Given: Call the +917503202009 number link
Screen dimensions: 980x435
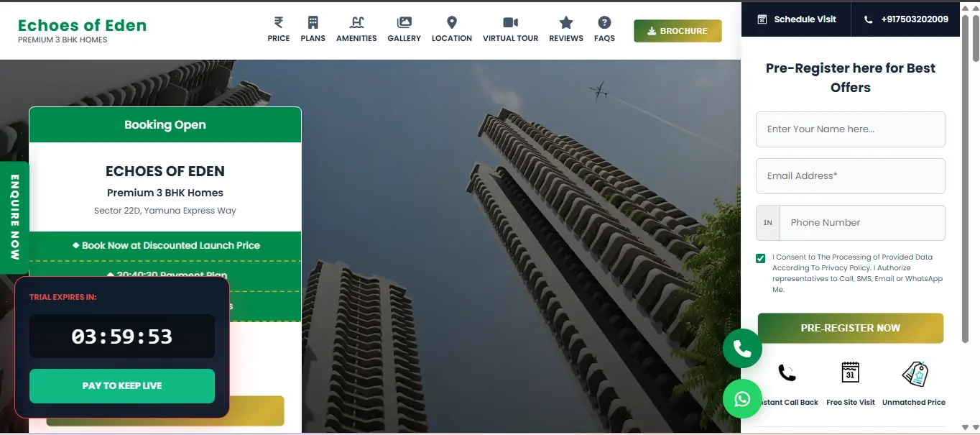Looking at the screenshot, I should pos(906,19).
